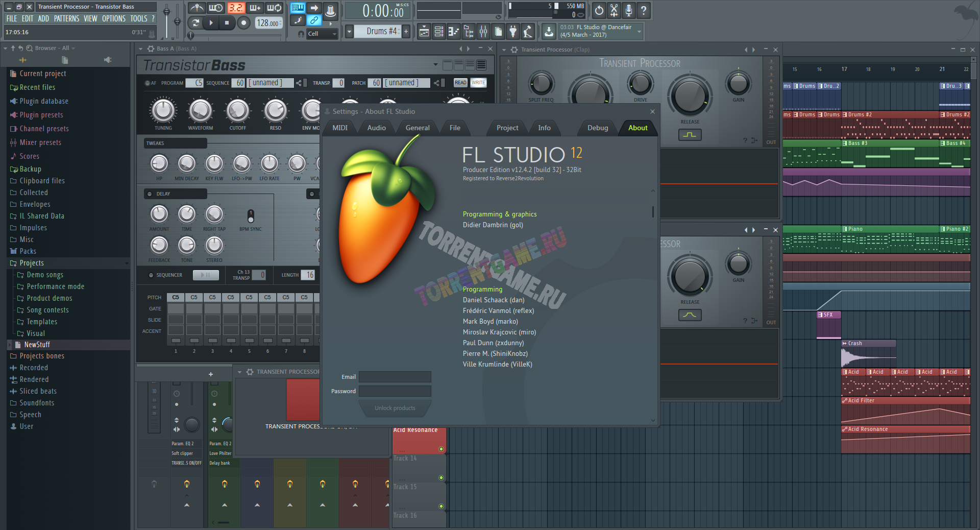Image resolution: width=980 pixels, height=530 pixels.
Task: Expand the Projects folder in browser
Action: click(x=32, y=263)
